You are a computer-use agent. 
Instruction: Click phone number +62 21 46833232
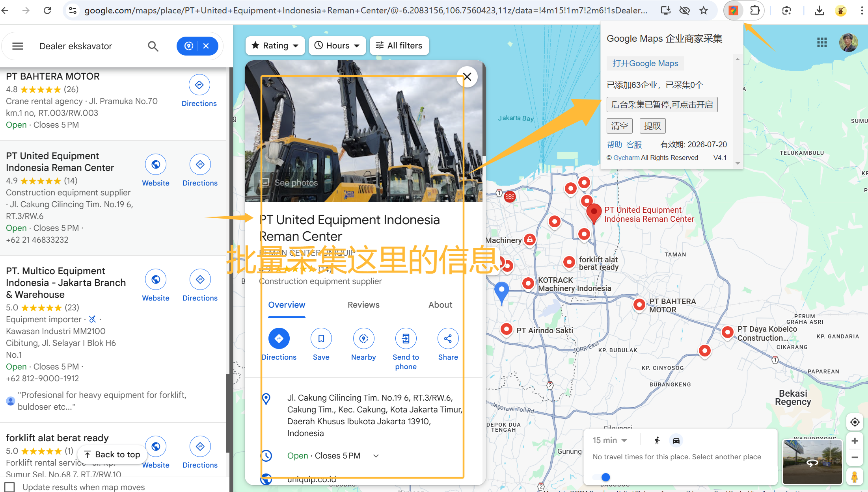pyautogui.click(x=37, y=240)
